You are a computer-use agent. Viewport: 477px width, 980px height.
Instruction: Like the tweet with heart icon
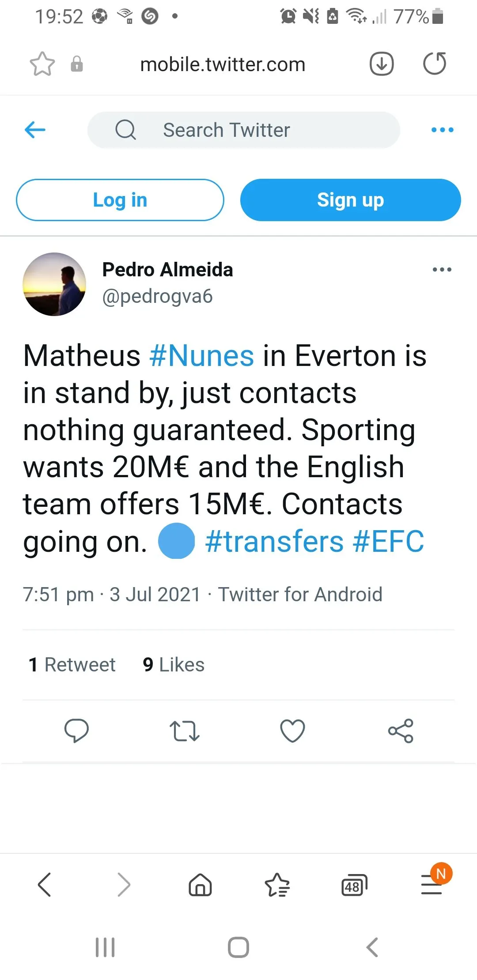coord(292,731)
